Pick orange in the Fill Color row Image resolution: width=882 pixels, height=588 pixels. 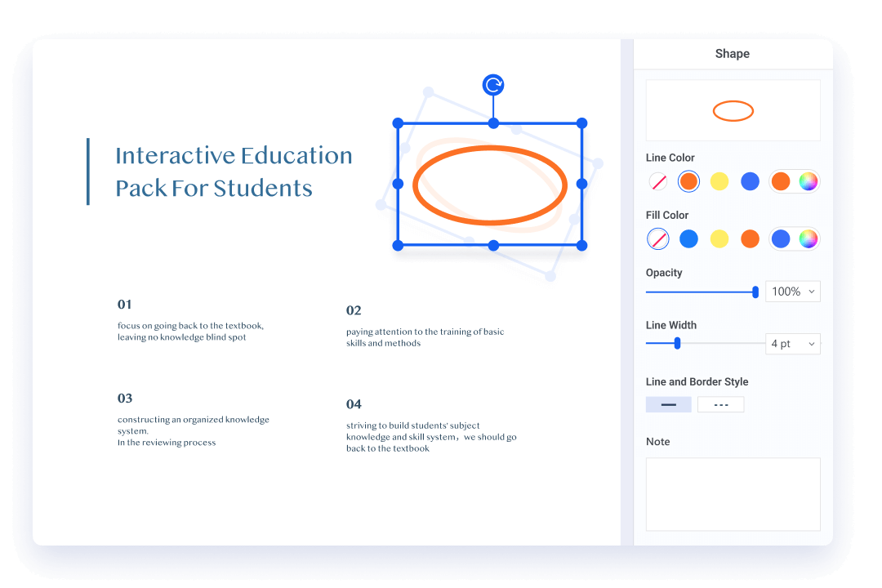point(750,238)
